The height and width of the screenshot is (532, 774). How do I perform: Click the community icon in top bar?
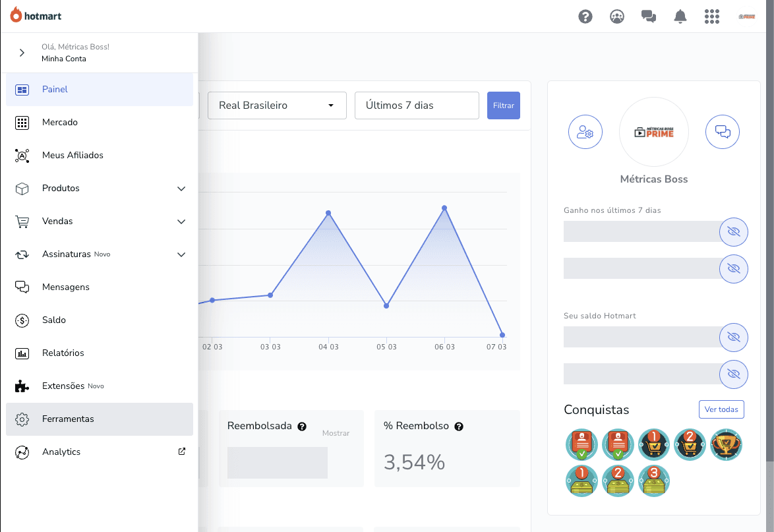tap(616, 16)
